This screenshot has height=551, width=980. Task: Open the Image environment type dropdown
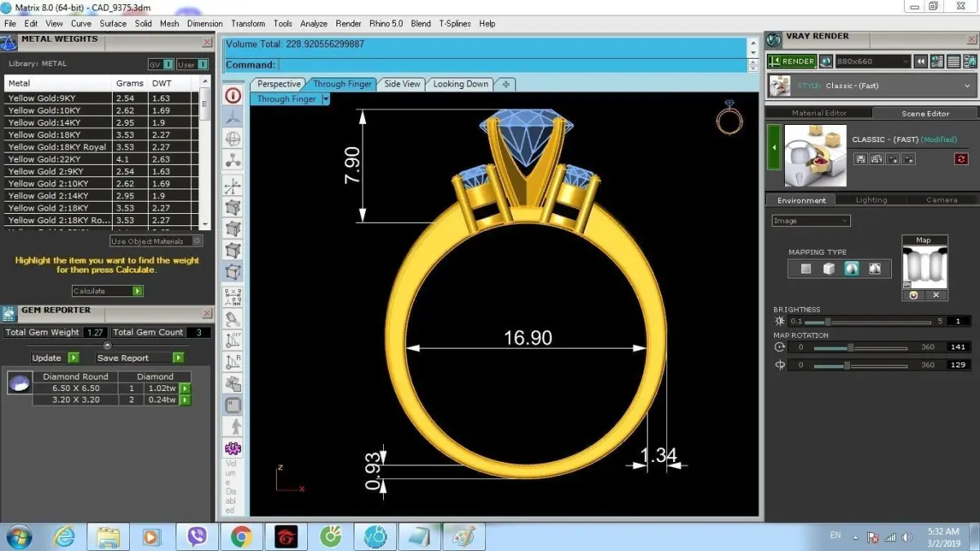click(x=811, y=220)
